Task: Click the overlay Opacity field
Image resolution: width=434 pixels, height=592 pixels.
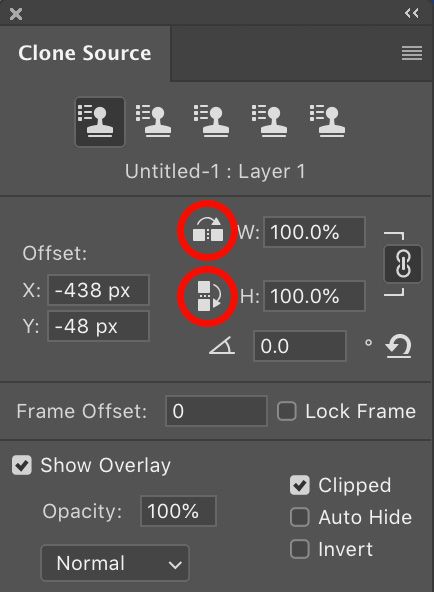Action: point(178,511)
